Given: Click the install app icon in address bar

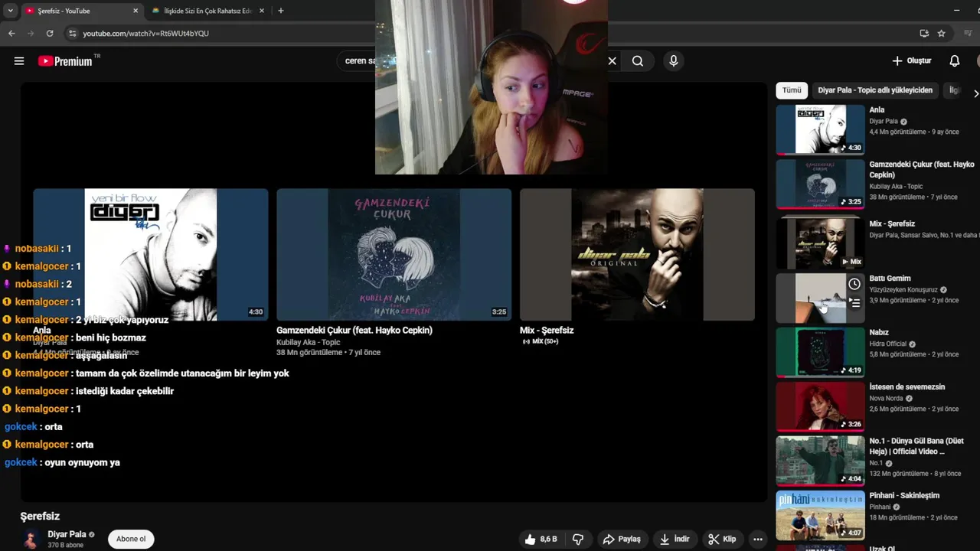Looking at the screenshot, I should point(924,34).
